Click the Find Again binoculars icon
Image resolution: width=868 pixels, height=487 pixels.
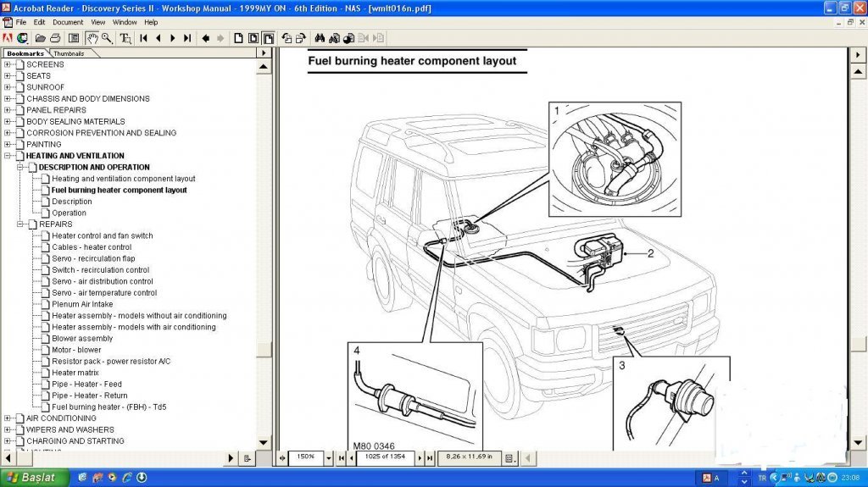[x=334, y=38]
